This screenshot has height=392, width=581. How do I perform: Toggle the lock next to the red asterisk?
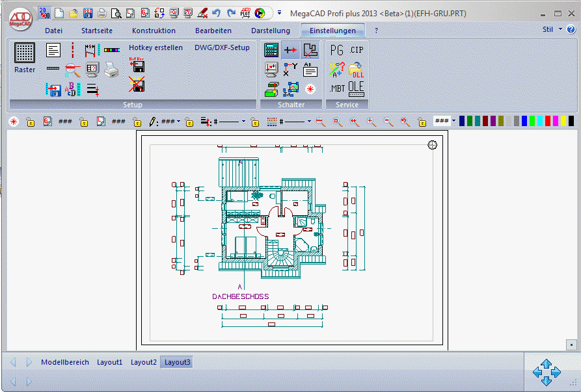(x=31, y=122)
